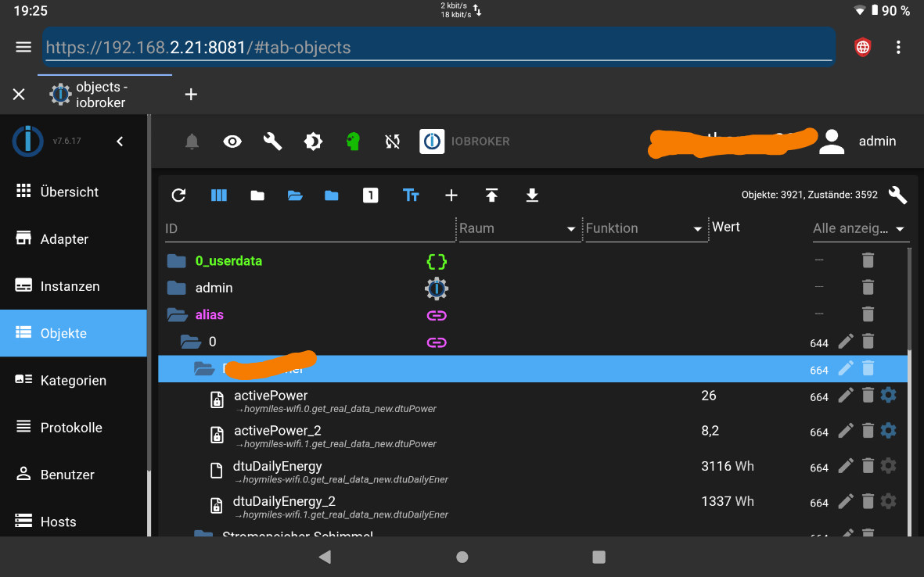
Task: Click the URL address bar
Action: (439, 47)
